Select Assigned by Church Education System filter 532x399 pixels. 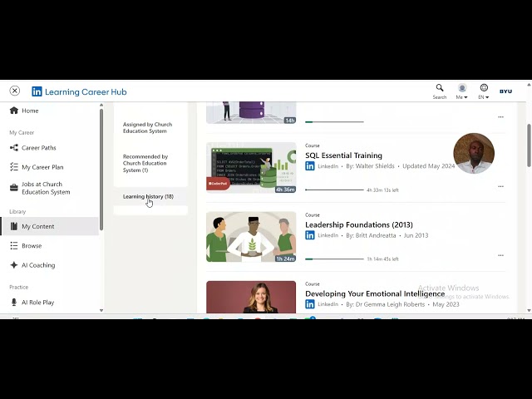148,127
